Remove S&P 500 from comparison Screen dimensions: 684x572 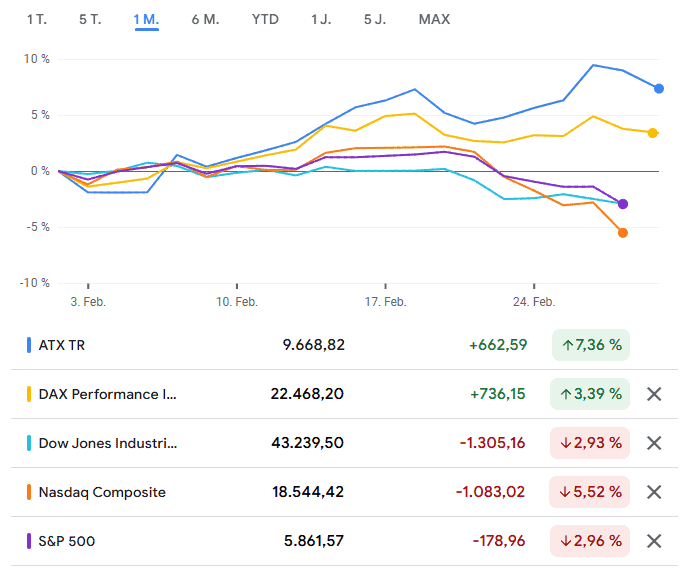654,541
